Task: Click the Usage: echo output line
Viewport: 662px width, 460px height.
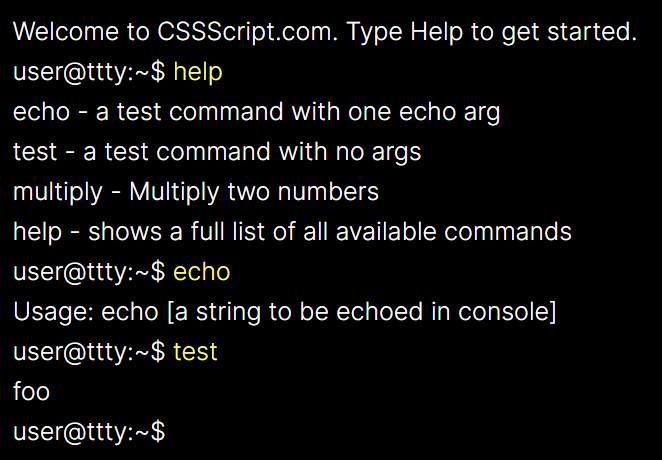Action: click(x=285, y=312)
